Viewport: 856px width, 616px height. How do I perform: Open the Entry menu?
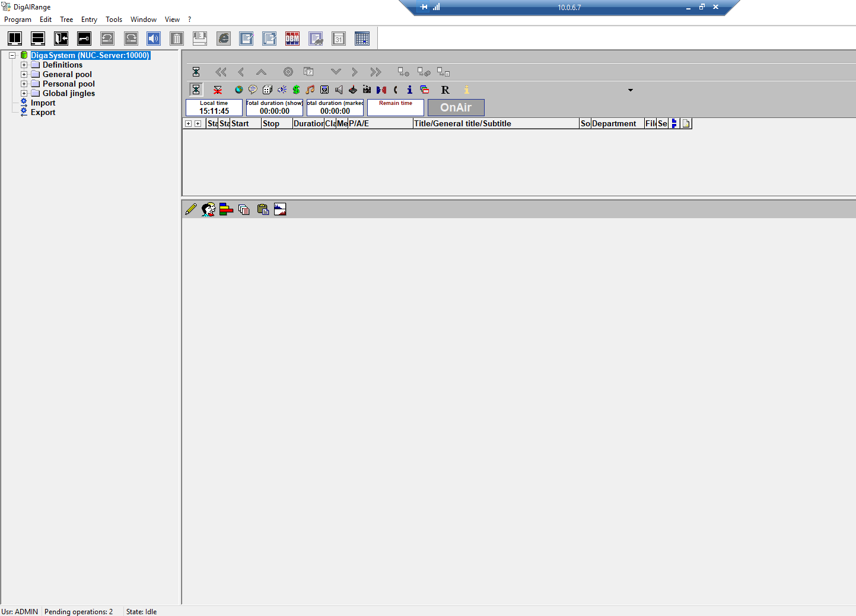(x=89, y=20)
